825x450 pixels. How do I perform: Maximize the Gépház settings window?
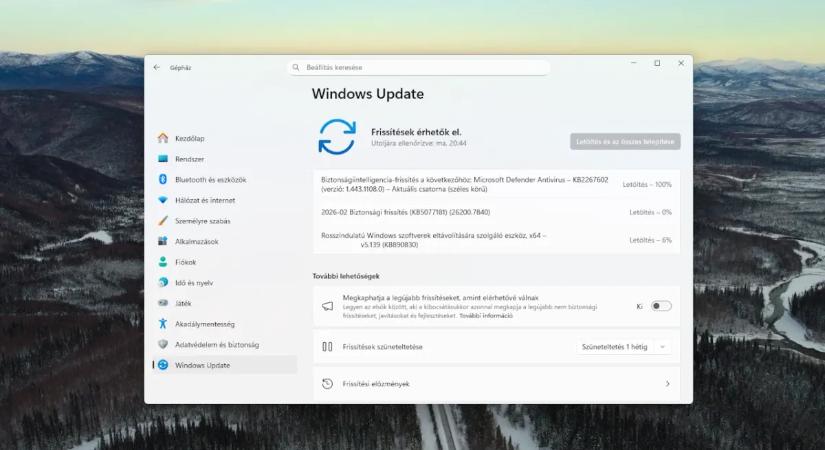tap(657, 63)
